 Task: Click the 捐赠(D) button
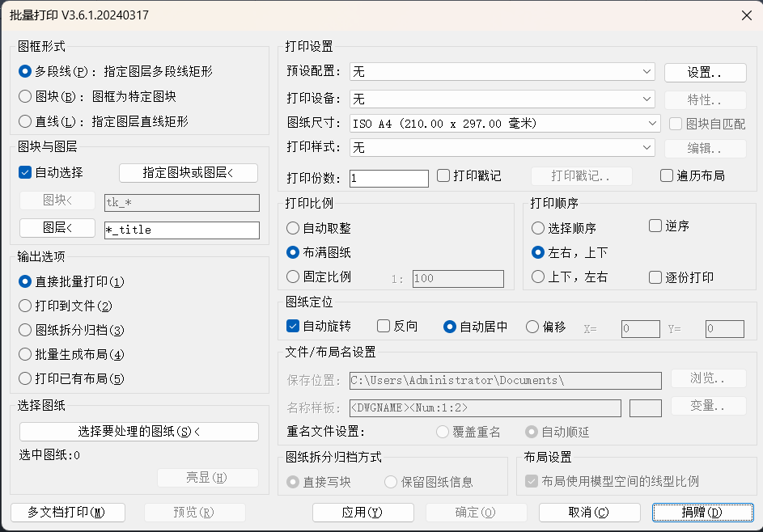tap(702, 513)
